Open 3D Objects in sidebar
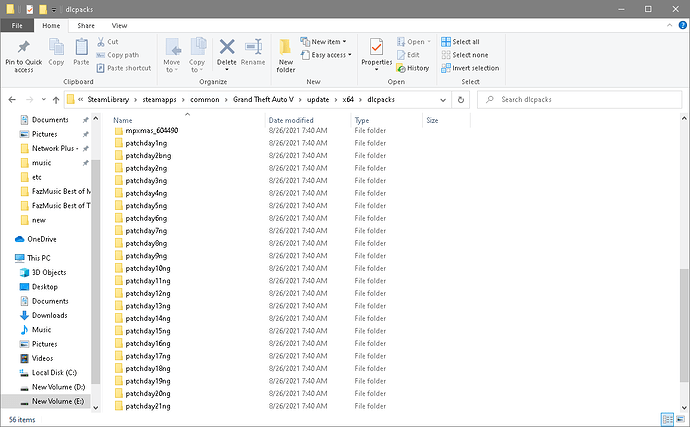The height and width of the screenshot is (427, 690). 43,272
